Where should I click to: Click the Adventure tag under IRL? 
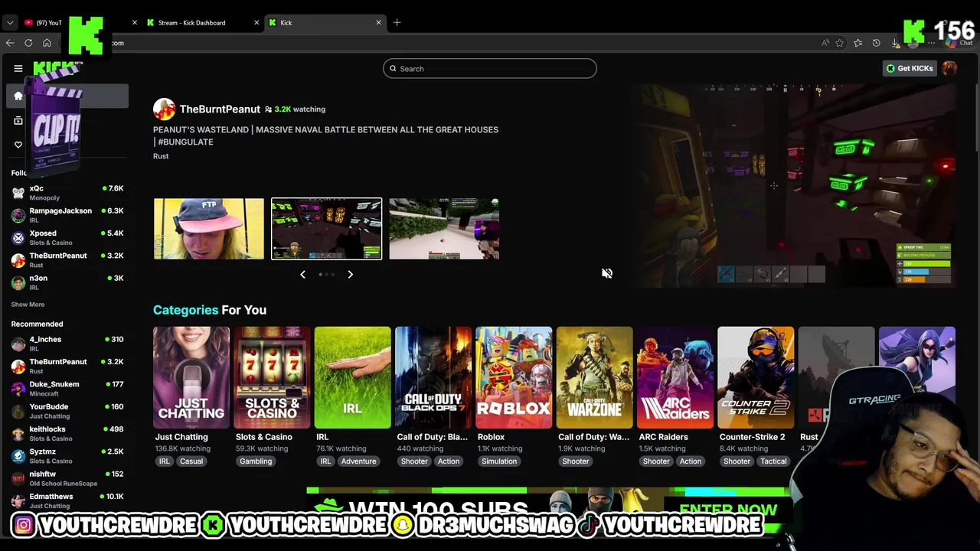(358, 461)
